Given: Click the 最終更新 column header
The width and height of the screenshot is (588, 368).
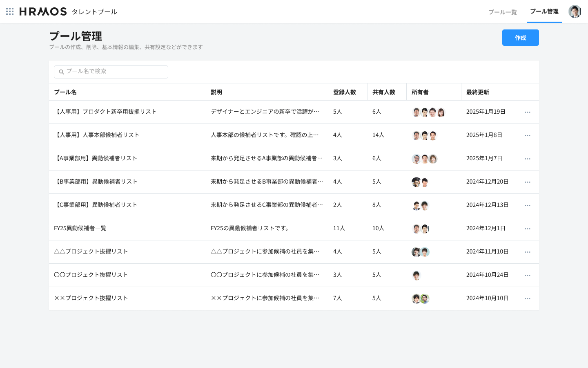Looking at the screenshot, I should pos(477,92).
